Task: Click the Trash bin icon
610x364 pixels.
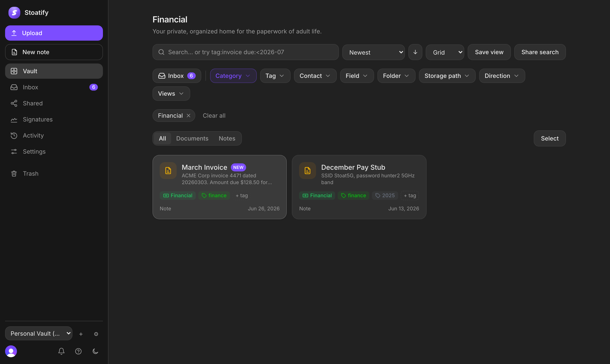Action: [14, 173]
